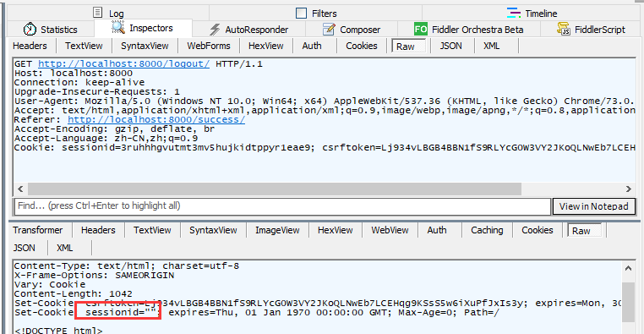The width and height of the screenshot is (644, 334).
Task: Open response ImageView tab
Action: point(277,230)
